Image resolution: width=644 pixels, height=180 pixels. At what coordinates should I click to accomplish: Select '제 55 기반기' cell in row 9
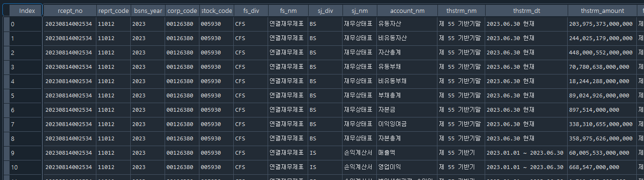(x=461, y=153)
